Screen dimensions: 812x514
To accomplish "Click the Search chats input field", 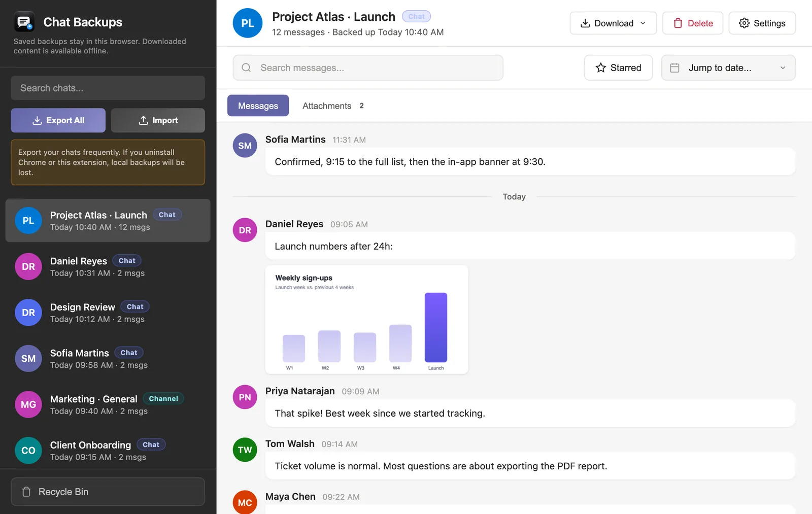I will [x=108, y=88].
